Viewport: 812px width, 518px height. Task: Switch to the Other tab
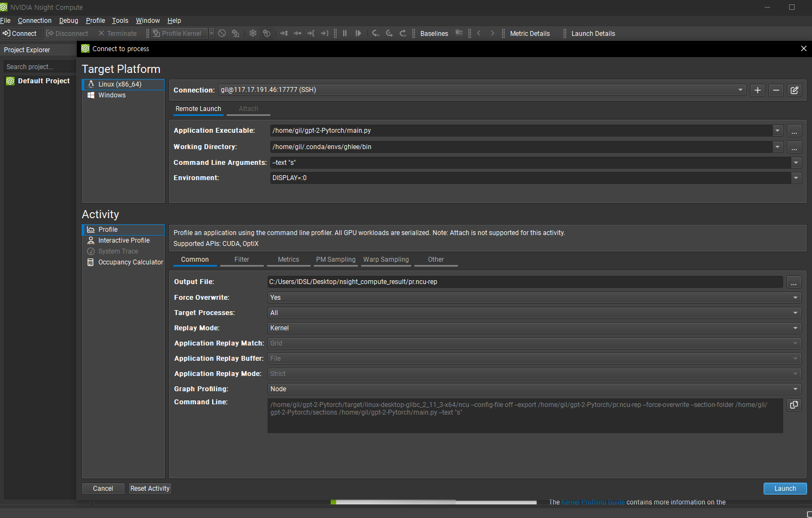[436, 260]
